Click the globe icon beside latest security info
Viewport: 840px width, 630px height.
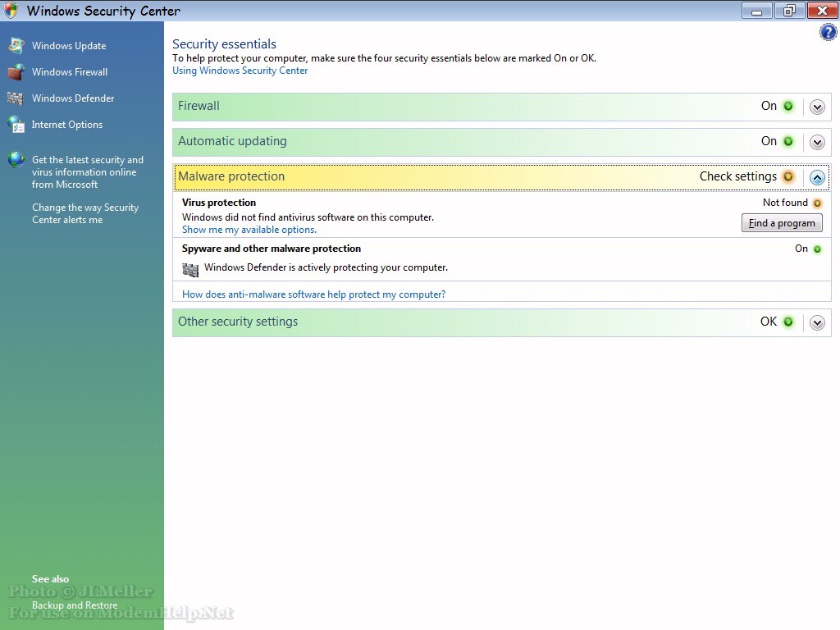[x=16, y=160]
